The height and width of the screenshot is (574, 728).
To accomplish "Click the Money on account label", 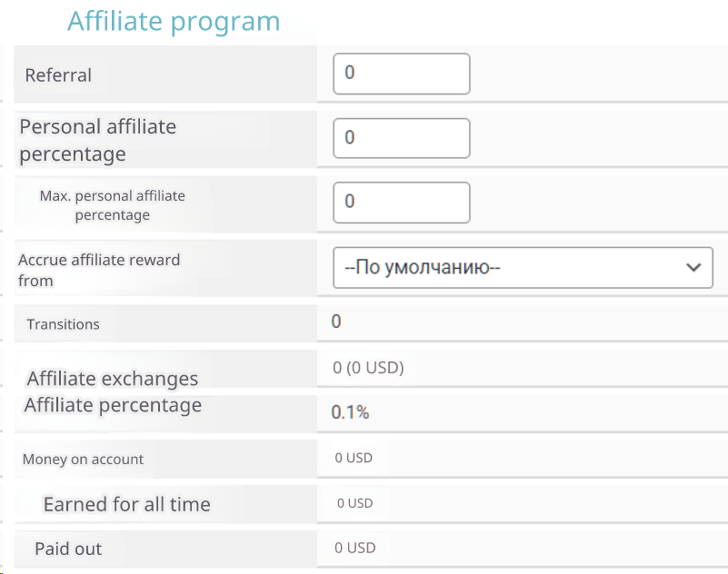I will [x=83, y=460].
